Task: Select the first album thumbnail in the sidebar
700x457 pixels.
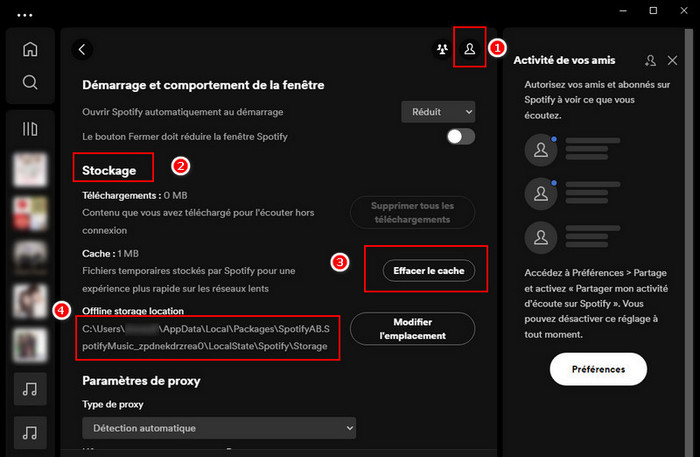Action: coord(30,170)
